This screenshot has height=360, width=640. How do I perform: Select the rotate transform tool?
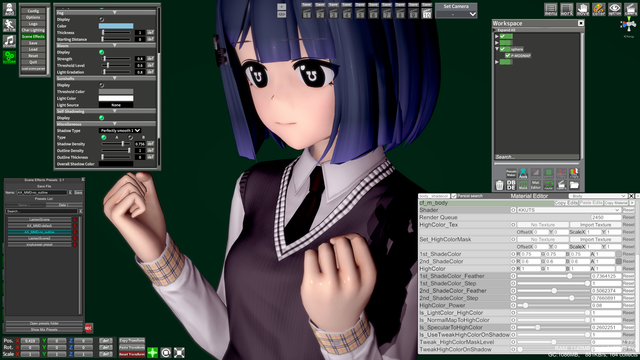(166, 352)
